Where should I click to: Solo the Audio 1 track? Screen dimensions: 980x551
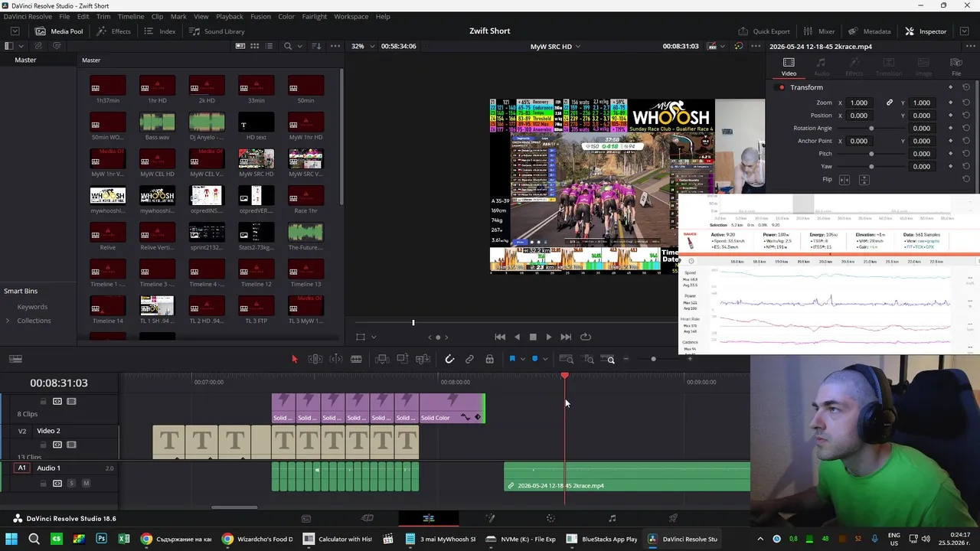pyautogui.click(x=71, y=483)
